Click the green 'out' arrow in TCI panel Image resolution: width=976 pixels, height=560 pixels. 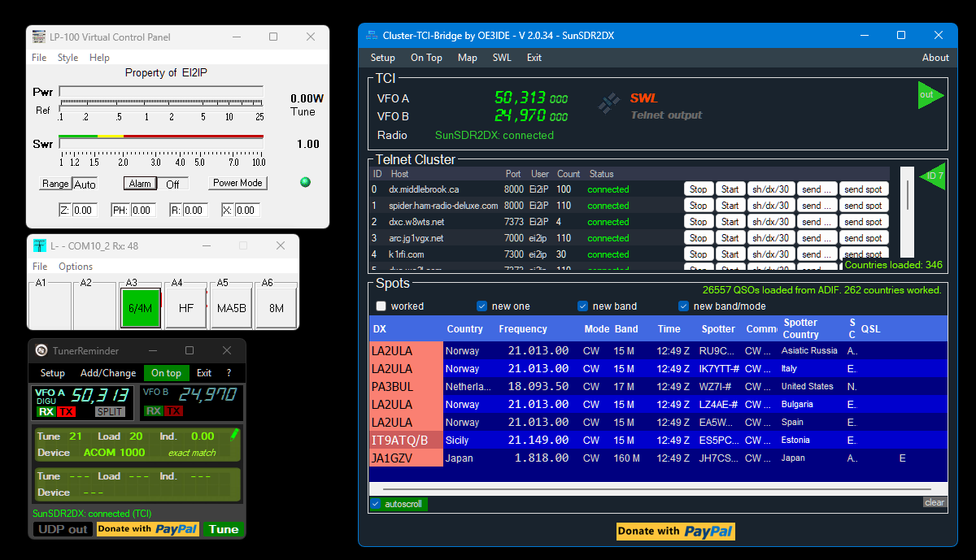[x=930, y=95]
